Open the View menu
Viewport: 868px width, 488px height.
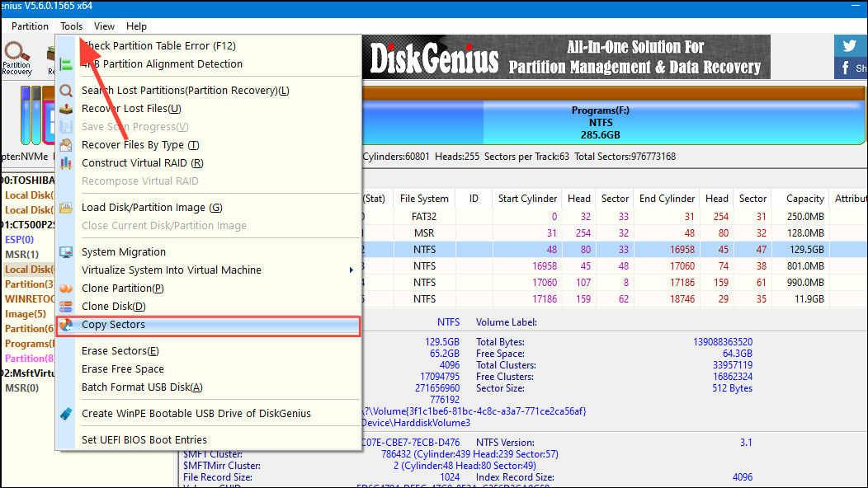(104, 26)
